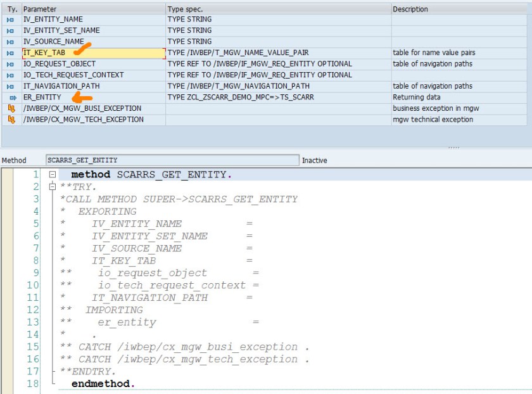Click the io_tech_request_context comment on line 10
This screenshot has height=394, width=532.
coord(172,286)
